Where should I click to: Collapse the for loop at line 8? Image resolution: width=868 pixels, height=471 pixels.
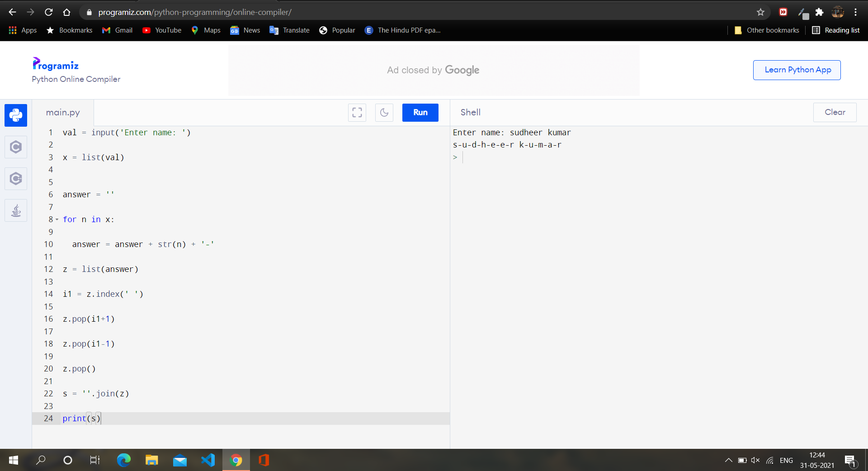57,219
